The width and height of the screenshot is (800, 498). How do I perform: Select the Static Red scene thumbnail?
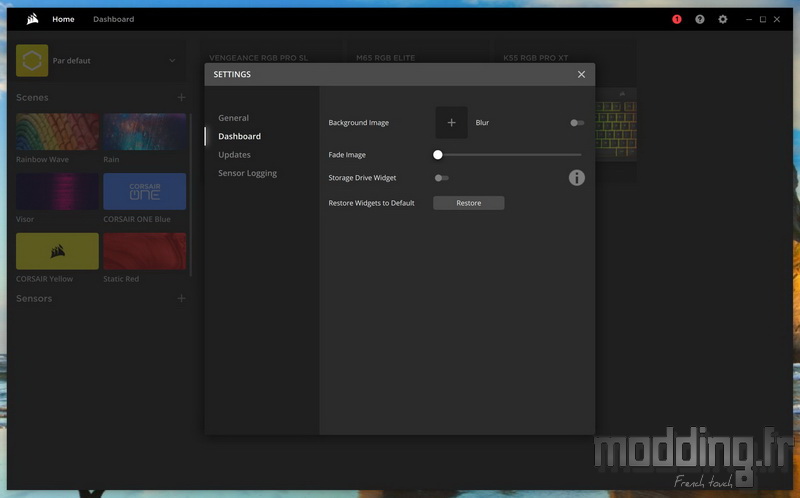(x=144, y=251)
